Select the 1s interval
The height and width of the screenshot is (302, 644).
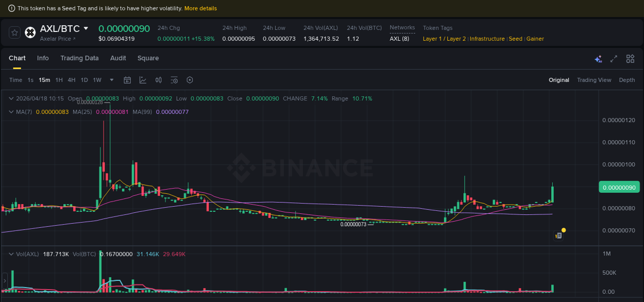click(30, 80)
